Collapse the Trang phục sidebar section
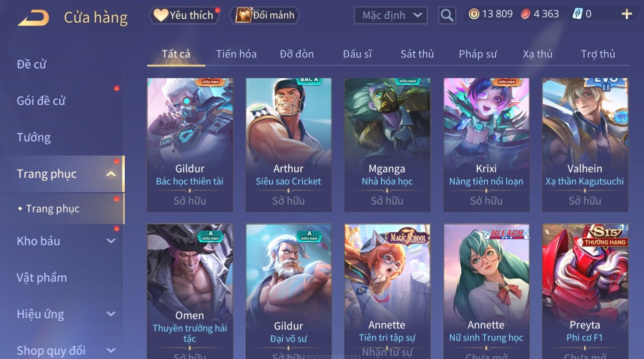The height and width of the screenshot is (359, 644). 111,174
